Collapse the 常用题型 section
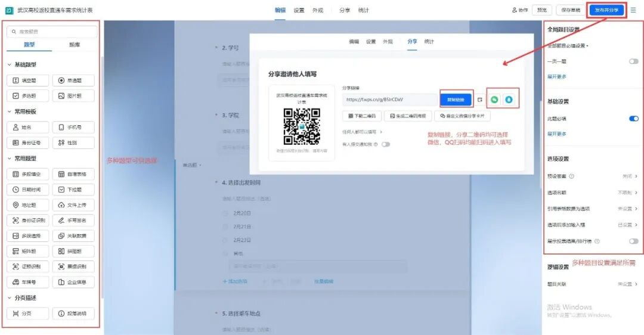This screenshot has width=644, height=335. click(x=10, y=158)
